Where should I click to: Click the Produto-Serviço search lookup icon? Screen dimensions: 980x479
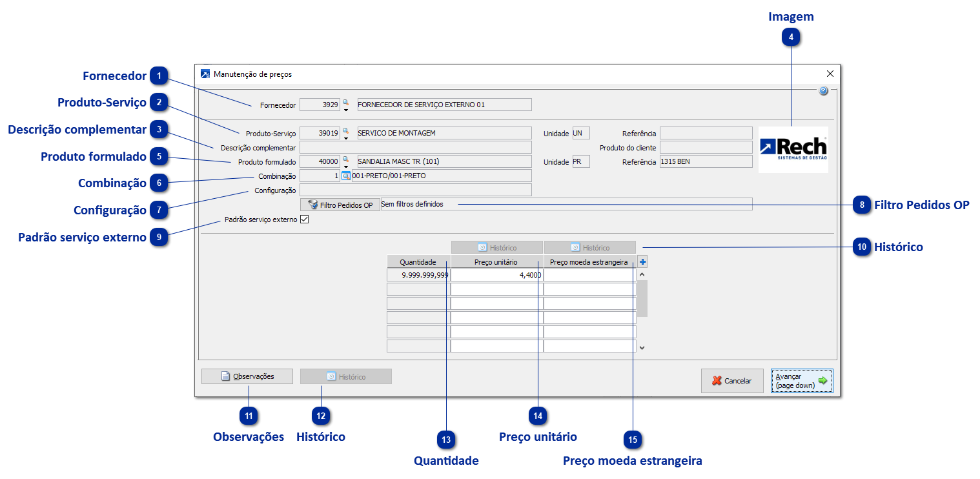[x=345, y=130]
